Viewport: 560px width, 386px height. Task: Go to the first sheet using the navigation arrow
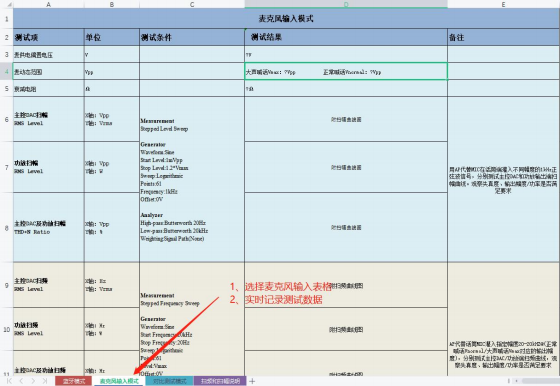pyautogui.click(x=9, y=381)
